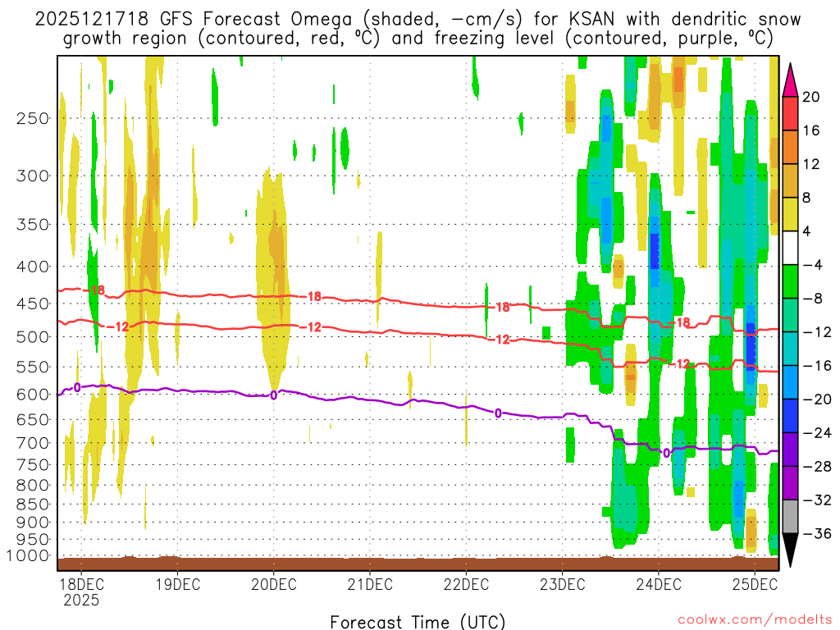
Task: Click the red "-12" contour label nearest 24DEC
Action: [x=680, y=363]
